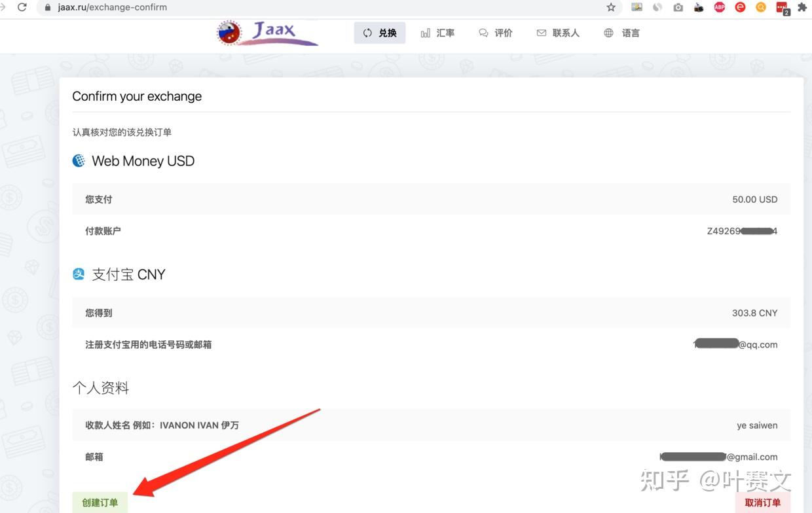Click the Web Money globe icon
Screen dimensions: 812x513
tap(79, 161)
